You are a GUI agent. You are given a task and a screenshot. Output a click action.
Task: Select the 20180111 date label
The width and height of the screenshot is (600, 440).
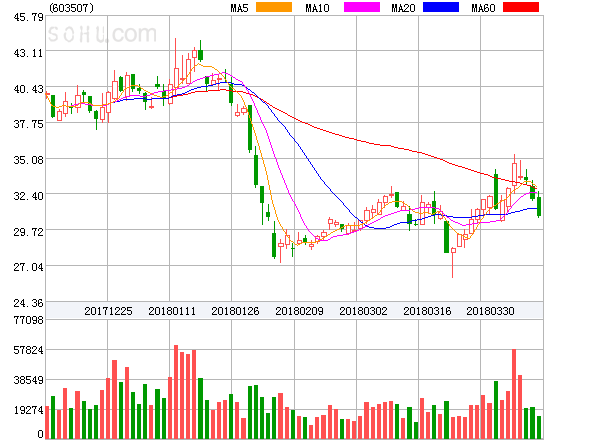172,311
